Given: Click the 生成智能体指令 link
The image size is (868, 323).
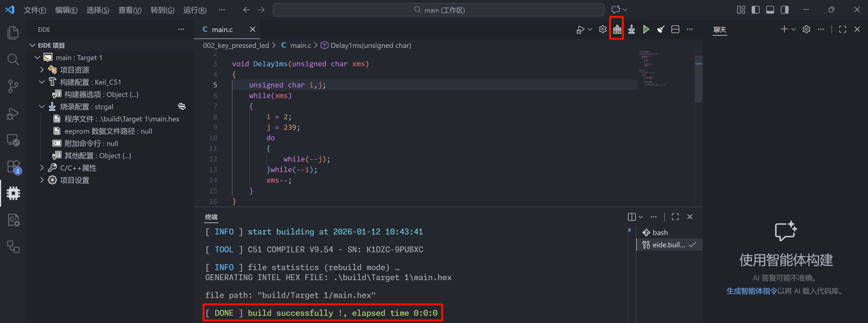Looking at the screenshot, I should (x=751, y=291).
